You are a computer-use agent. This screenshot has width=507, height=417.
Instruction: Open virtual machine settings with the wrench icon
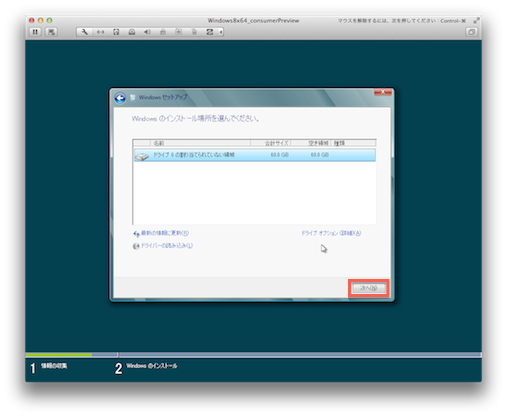(84, 32)
